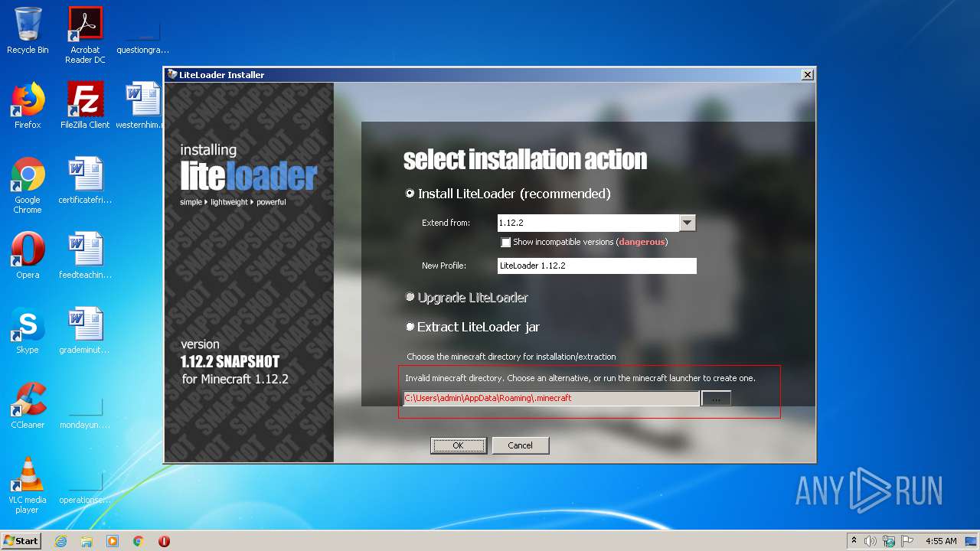980x551 pixels.
Task: Open Action Center flag tray icon
Action: pos(907,541)
